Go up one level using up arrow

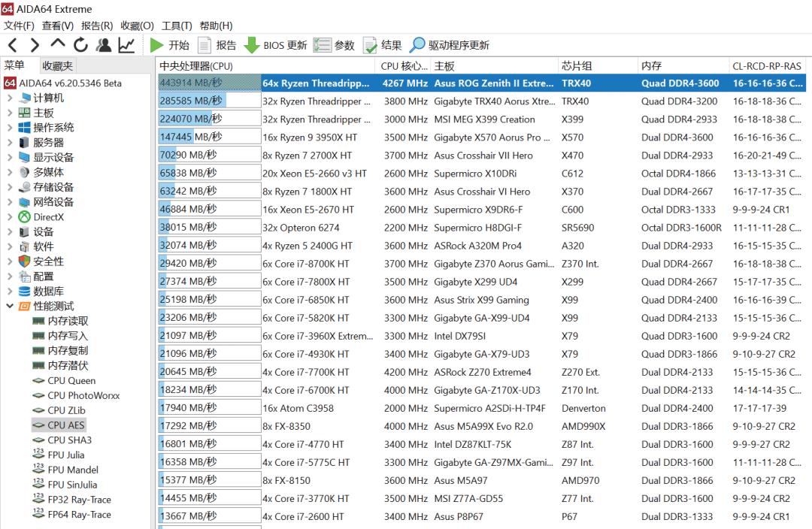point(57,44)
